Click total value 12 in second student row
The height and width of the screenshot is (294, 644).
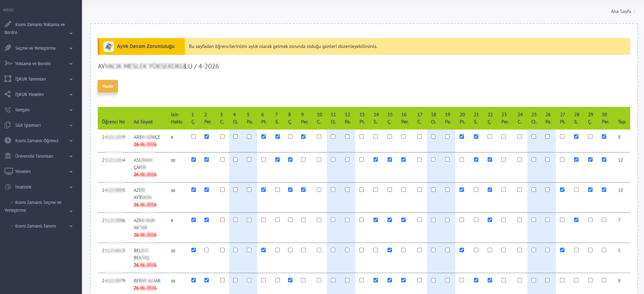click(x=620, y=160)
